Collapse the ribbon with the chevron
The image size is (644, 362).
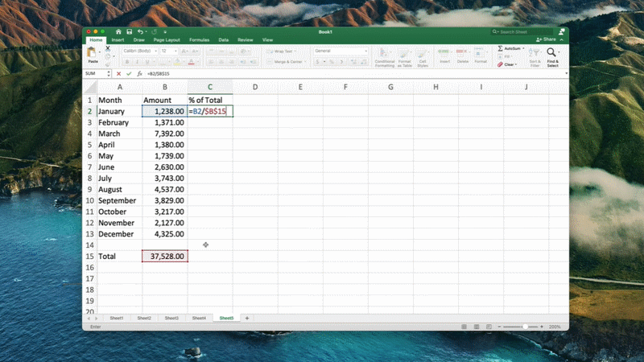pos(561,39)
